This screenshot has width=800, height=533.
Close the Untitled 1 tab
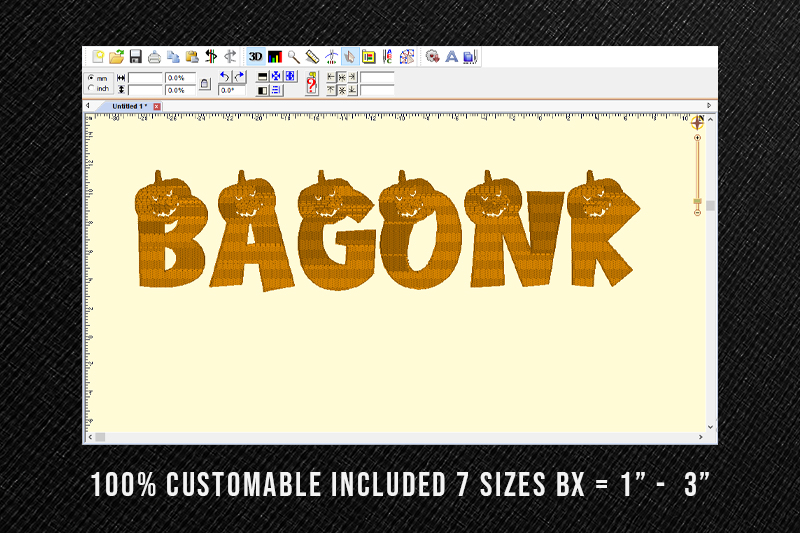[x=157, y=107]
